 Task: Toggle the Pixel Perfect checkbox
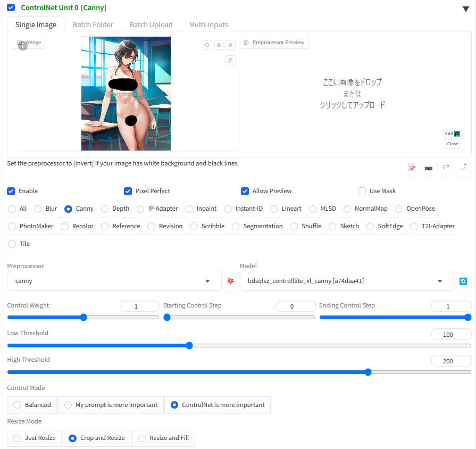[x=128, y=191]
